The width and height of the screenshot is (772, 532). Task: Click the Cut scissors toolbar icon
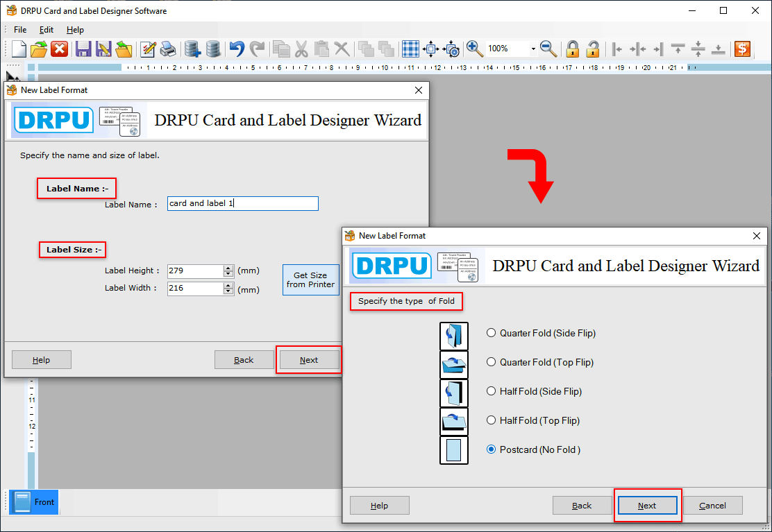[x=301, y=49]
